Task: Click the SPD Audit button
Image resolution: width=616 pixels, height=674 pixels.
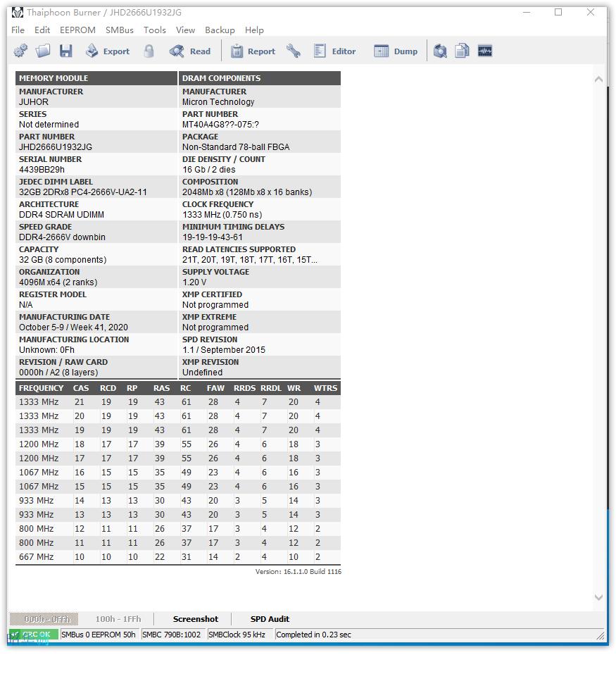Action: (x=270, y=619)
